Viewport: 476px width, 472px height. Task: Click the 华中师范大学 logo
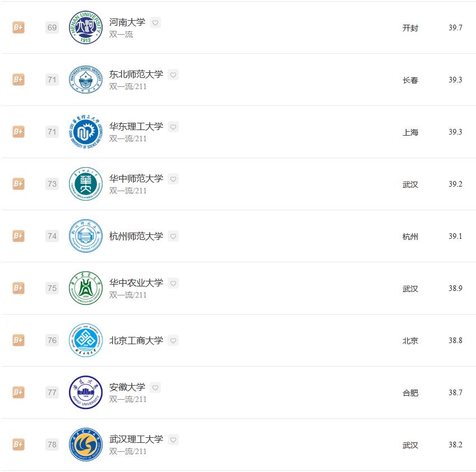point(85,184)
